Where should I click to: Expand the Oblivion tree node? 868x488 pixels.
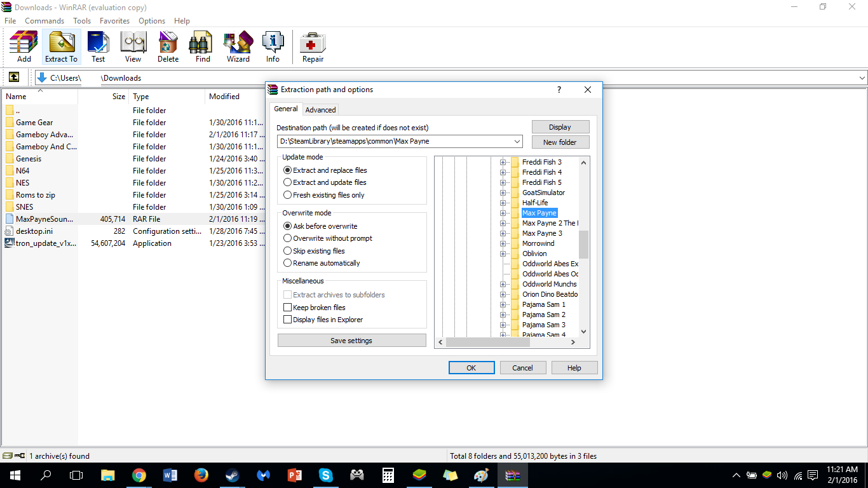point(503,254)
